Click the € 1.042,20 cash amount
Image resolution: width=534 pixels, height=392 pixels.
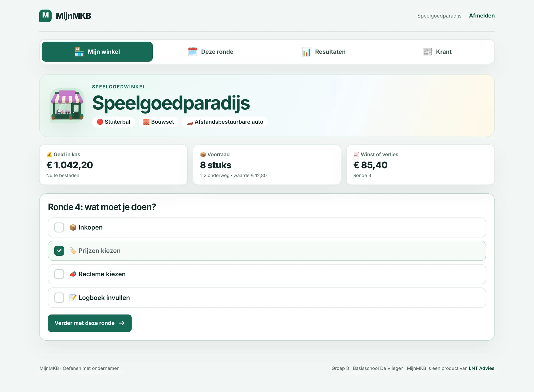click(x=70, y=165)
